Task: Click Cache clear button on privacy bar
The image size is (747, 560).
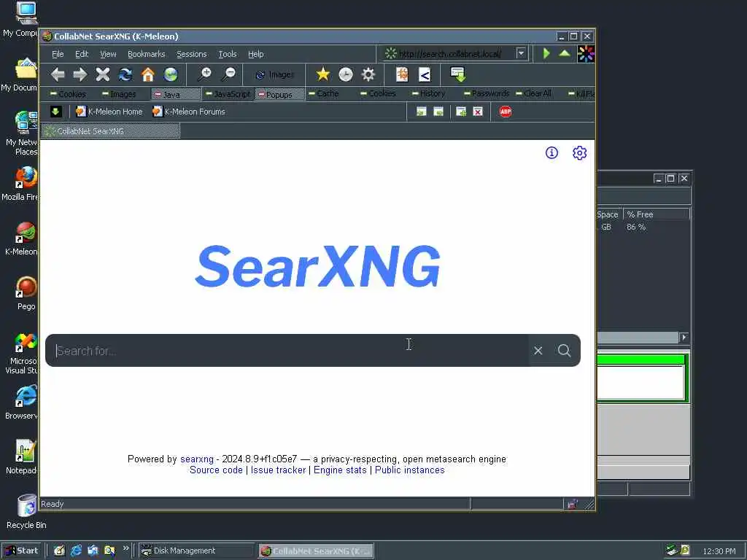Action: [323, 93]
